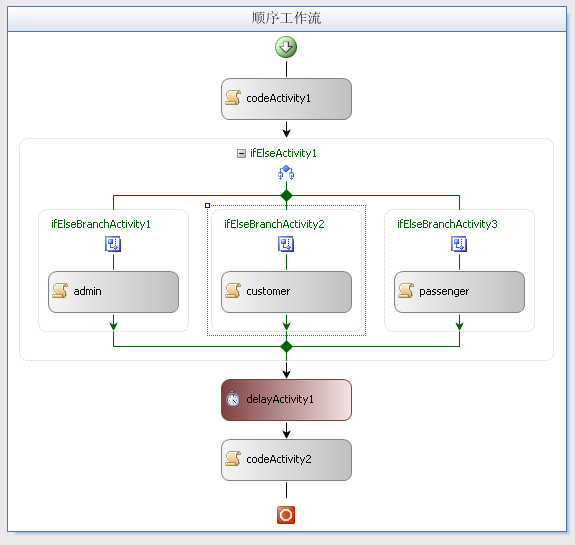
Task: Select the delayActivity1 box
Action: [x=286, y=400]
